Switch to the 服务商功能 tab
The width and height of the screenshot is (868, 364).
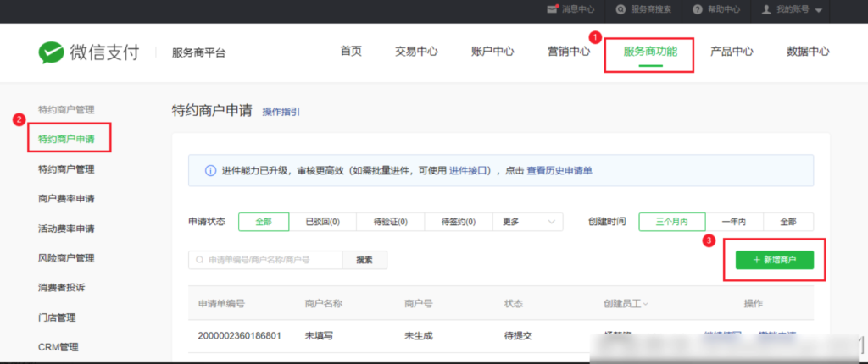[x=650, y=52]
